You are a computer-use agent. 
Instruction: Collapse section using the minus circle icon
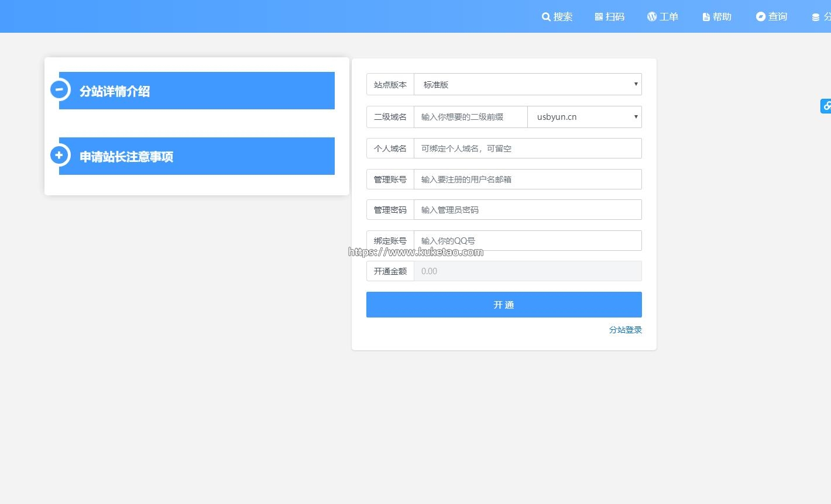pyautogui.click(x=59, y=89)
